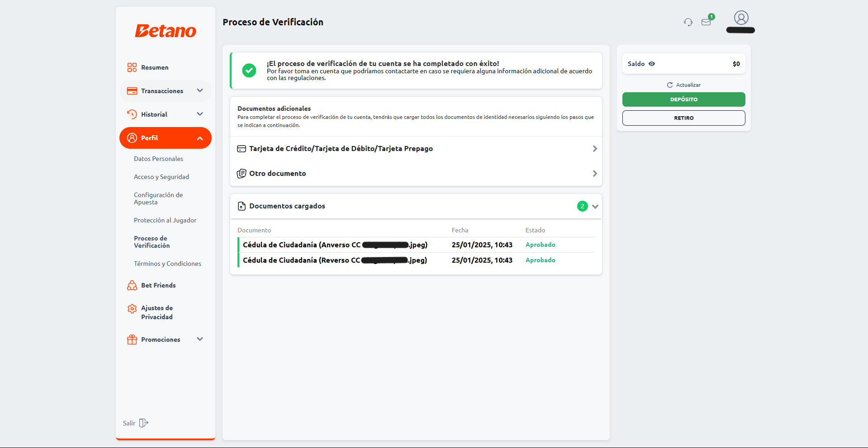Click Aprobado status of Reverso document

[540, 260]
